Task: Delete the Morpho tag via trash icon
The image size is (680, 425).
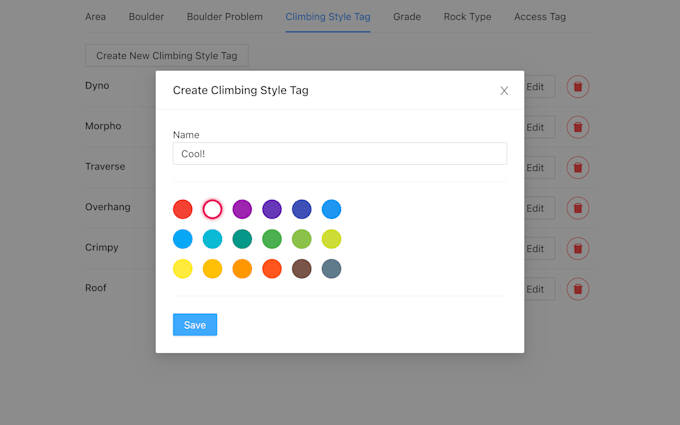Action: point(578,127)
